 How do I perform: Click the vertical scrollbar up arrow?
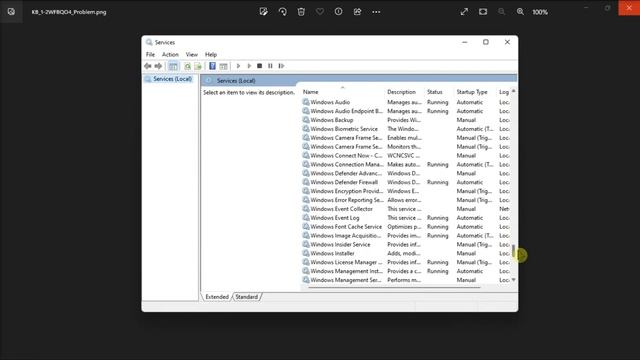pos(513,91)
